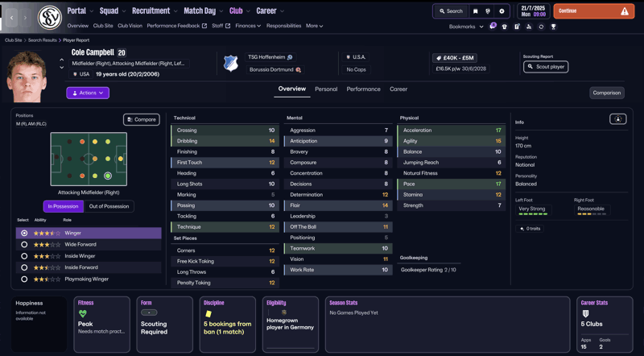Go back with the left arrow button
The height and width of the screenshot is (356, 644).
click(11, 18)
